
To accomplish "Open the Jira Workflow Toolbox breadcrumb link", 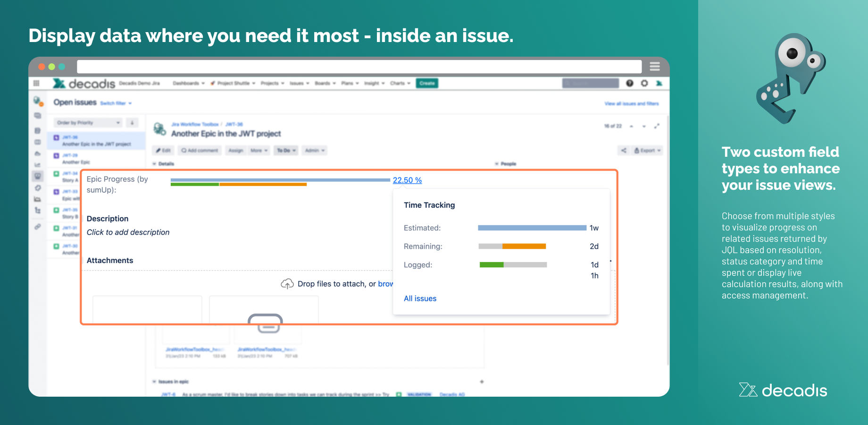I will coord(195,124).
